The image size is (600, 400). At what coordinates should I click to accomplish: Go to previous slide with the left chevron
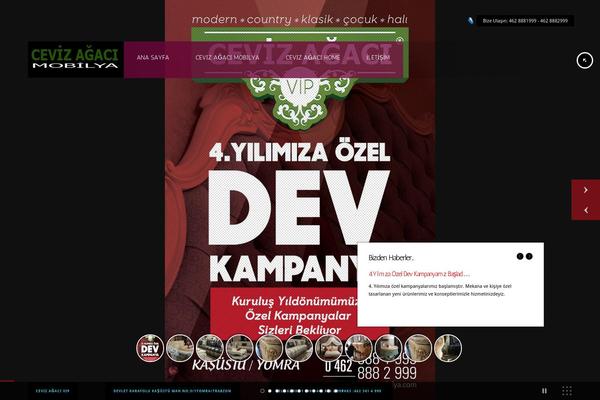[585, 210]
